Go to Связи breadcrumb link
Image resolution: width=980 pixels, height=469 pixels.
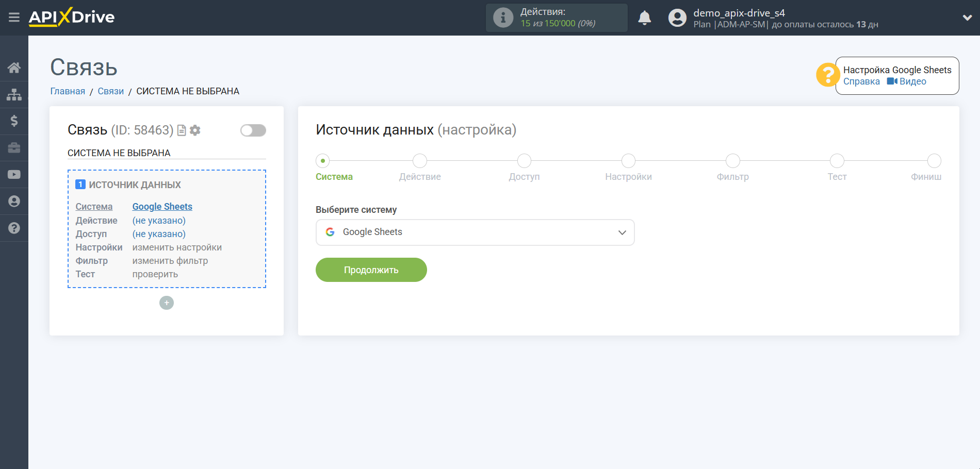(x=110, y=91)
